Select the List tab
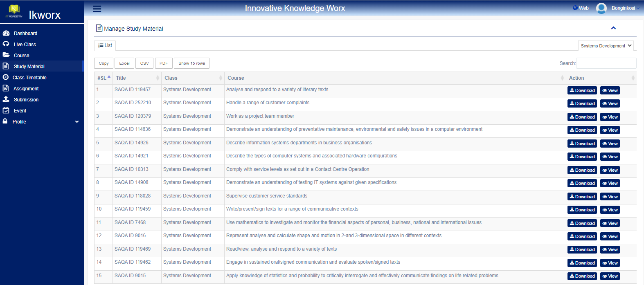Image resolution: width=644 pixels, height=285 pixels. [x=105, y=45]
